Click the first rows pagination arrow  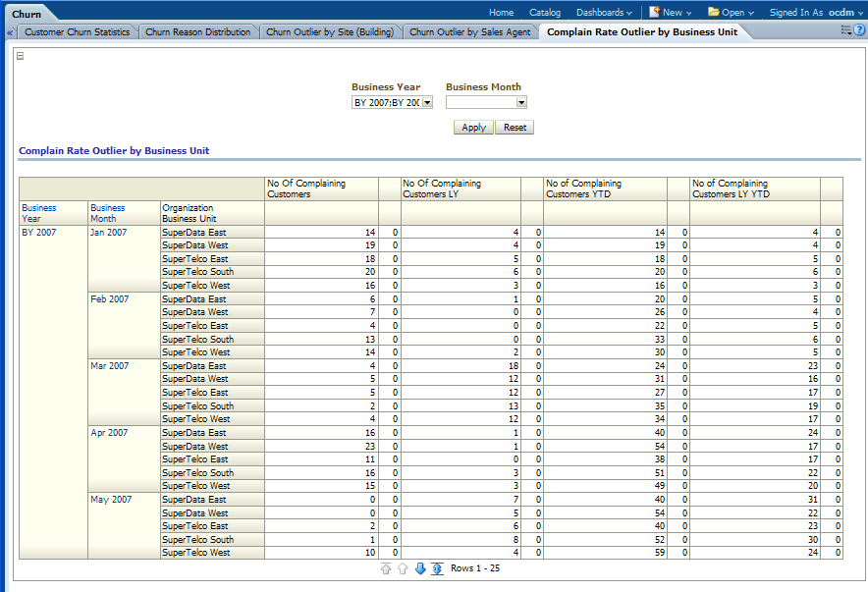click(386, 569)
